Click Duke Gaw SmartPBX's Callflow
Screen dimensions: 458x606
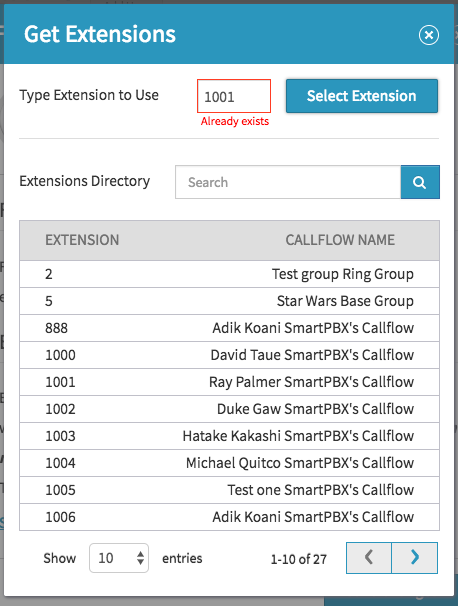[x=315, y=409]
